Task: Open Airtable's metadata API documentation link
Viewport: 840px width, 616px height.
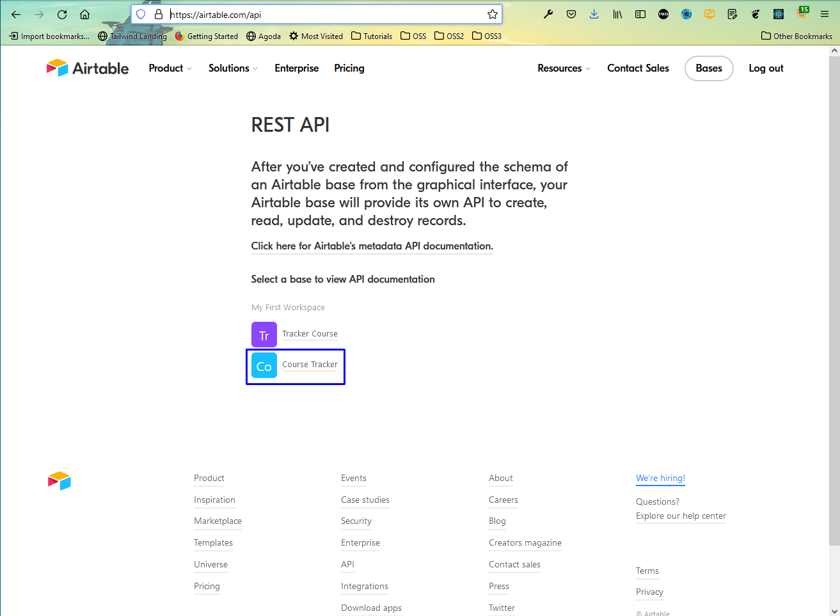Action: (372, 246)
